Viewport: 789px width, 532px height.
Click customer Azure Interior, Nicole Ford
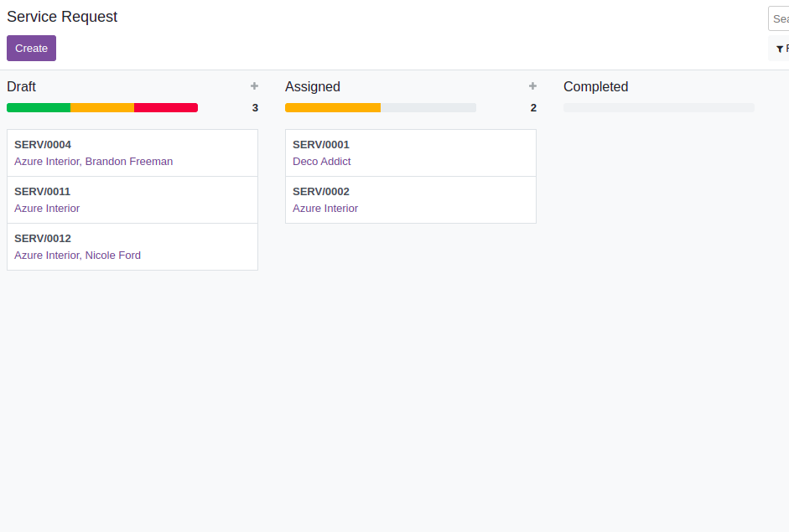tap(77, 256)
